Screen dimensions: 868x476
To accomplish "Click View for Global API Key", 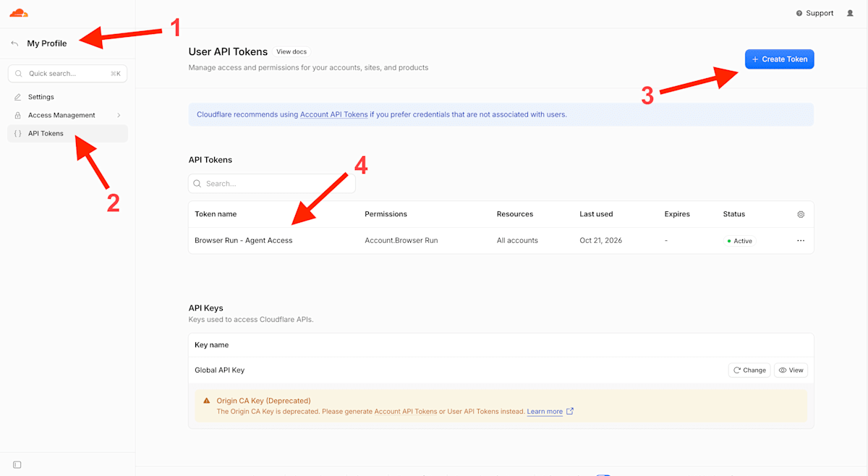I will coord(791,370).
